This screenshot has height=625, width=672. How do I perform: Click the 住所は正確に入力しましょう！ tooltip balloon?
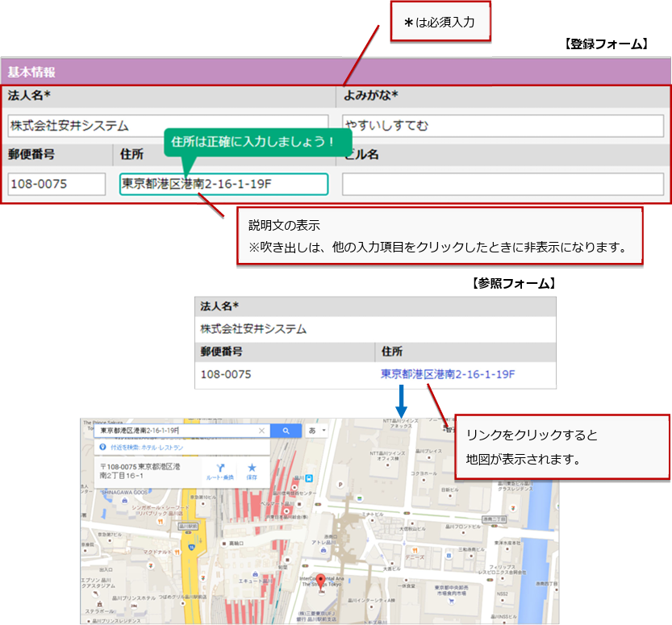click(x=257, y=142)
